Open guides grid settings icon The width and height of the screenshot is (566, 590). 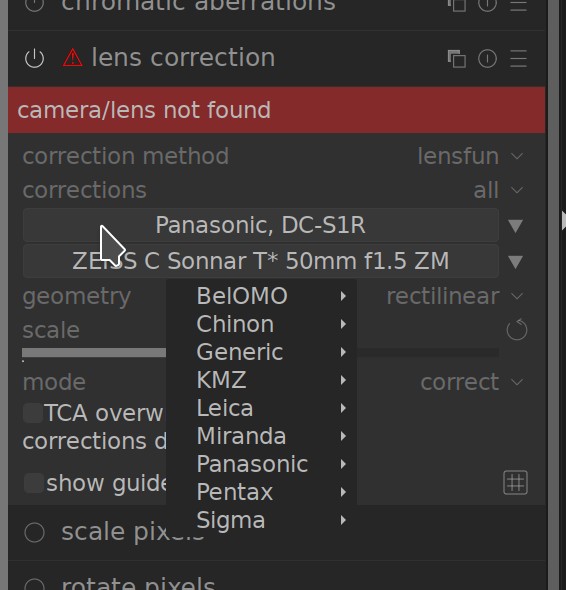[x=516, y=482]
